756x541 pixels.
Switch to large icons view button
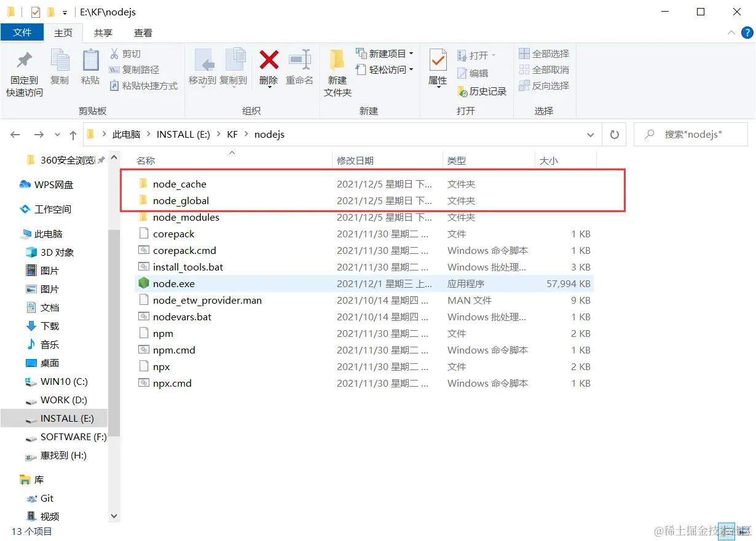tap(744, 530)
